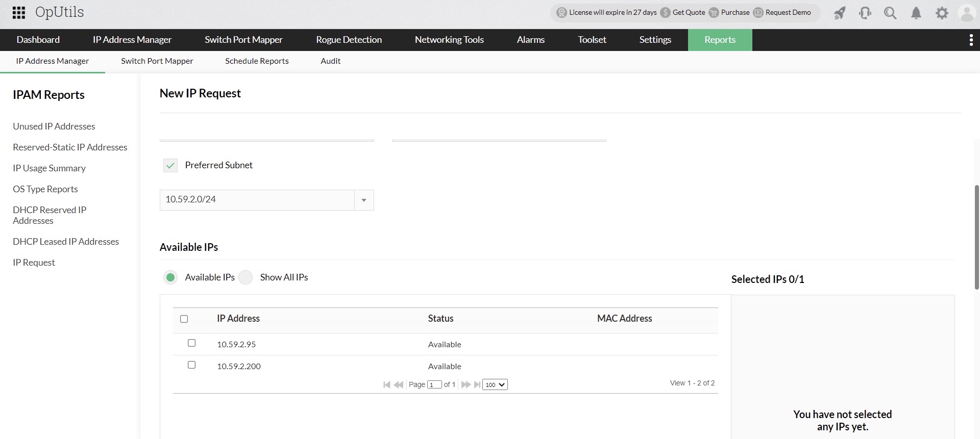
Task: Sort by the IP Address column header
Action: point(238,319)
